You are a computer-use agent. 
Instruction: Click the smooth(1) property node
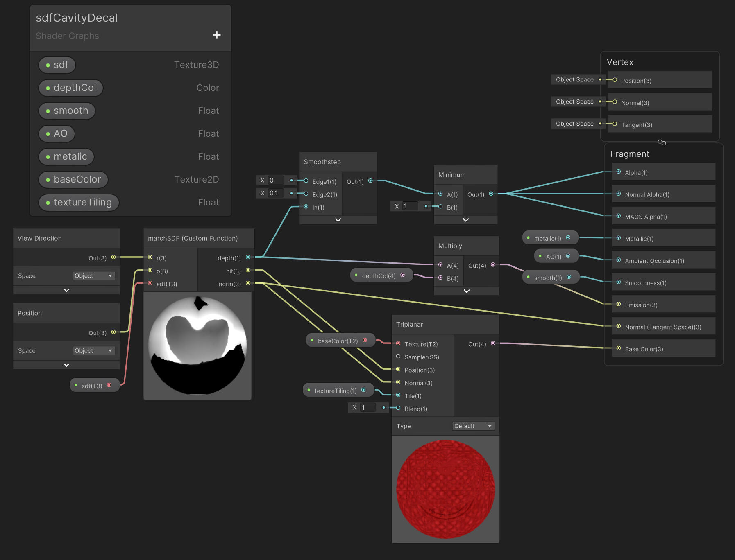548,278
